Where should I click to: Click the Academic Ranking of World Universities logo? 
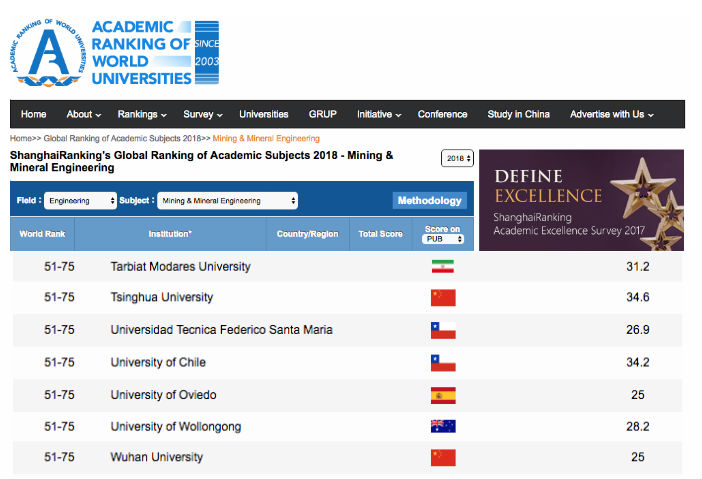point(115,52)
